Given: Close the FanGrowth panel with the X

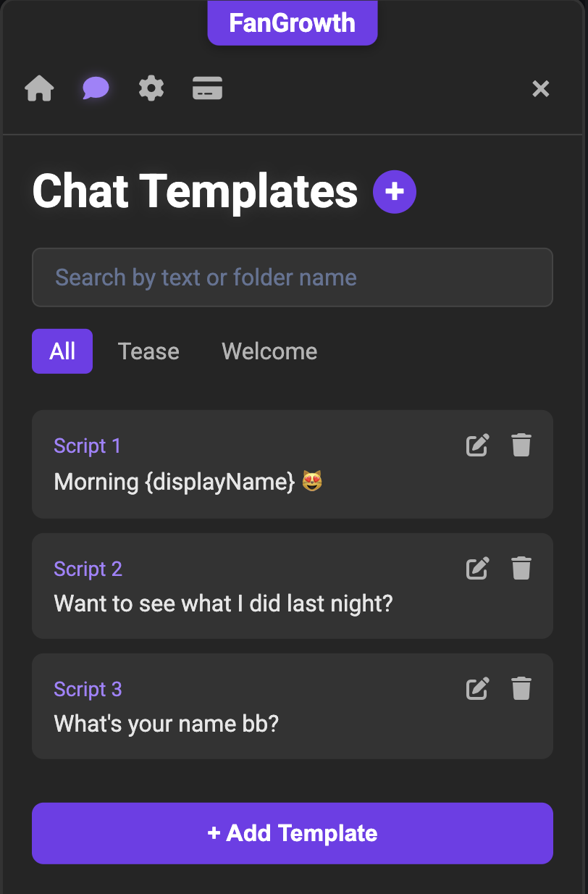Looking at the screenshot, I should [541, 89].
